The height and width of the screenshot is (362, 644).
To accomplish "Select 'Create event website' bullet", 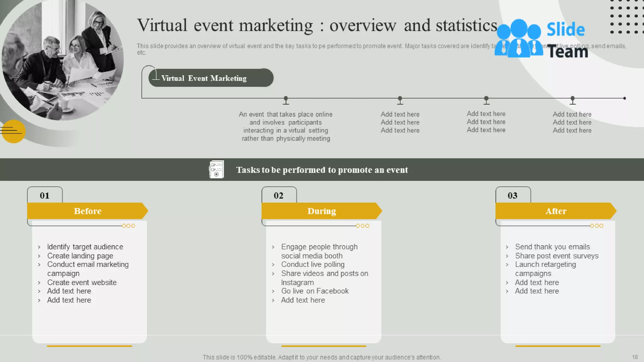I will 82,282.
